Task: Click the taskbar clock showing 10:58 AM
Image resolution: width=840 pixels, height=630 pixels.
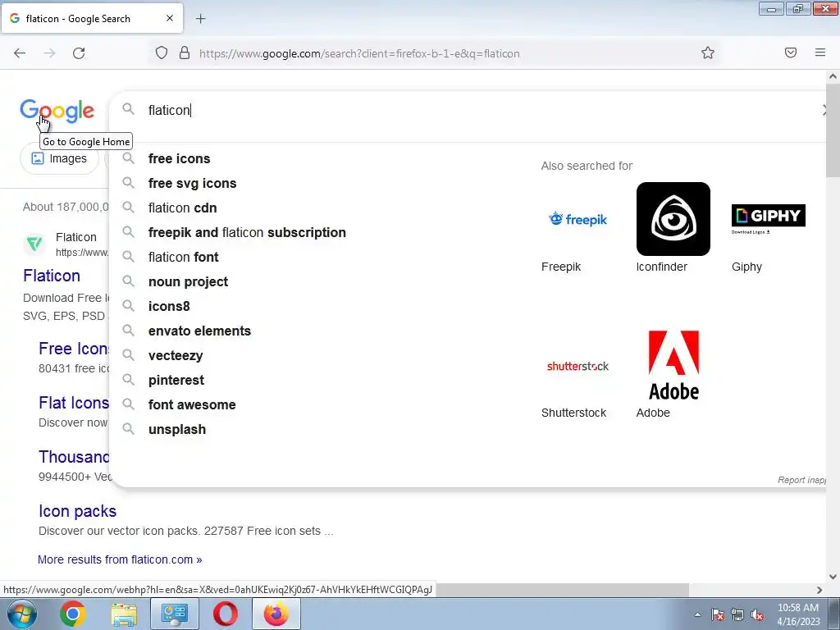Action: click(798, 614)
